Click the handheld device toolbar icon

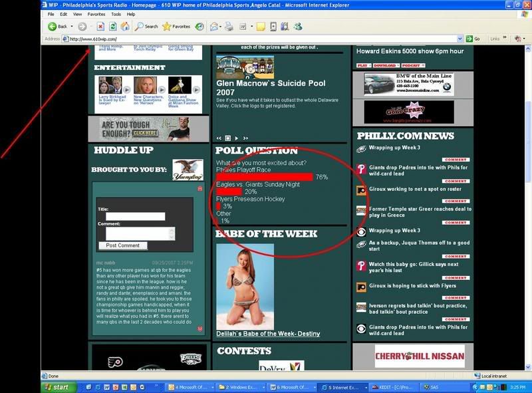pos(273,27)
